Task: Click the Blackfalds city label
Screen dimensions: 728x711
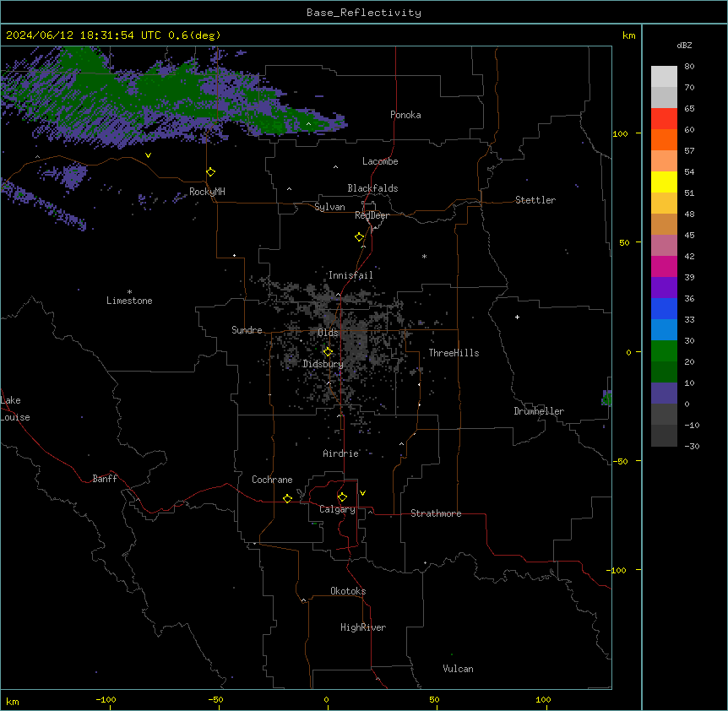Action: click(372, 188)
